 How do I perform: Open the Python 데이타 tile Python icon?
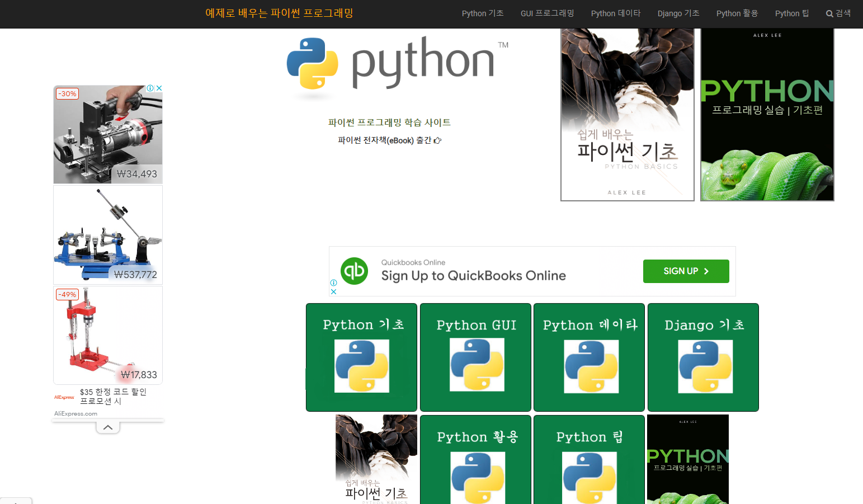click(591, 367)
